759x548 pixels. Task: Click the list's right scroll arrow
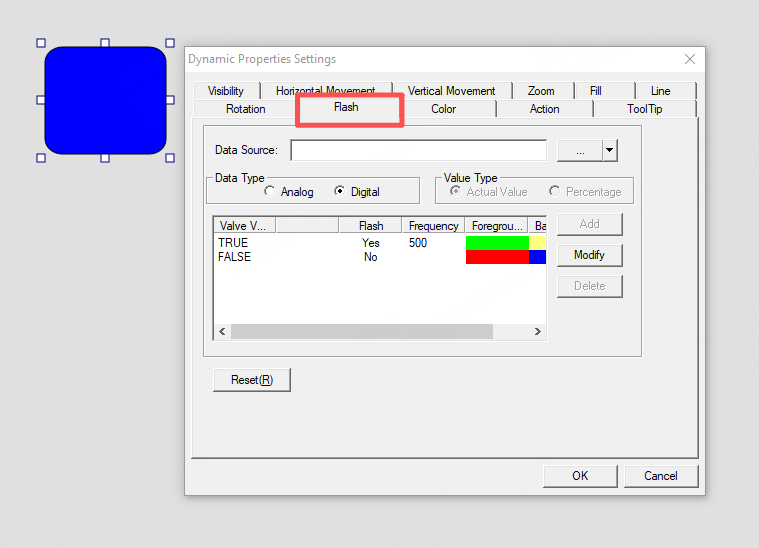coord(537,331)
